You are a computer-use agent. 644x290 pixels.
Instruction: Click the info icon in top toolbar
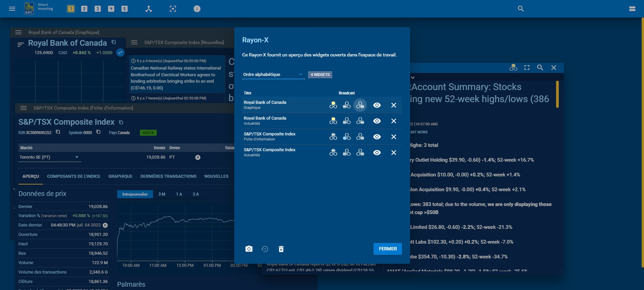pyautogui.click(x=197, y=9)
